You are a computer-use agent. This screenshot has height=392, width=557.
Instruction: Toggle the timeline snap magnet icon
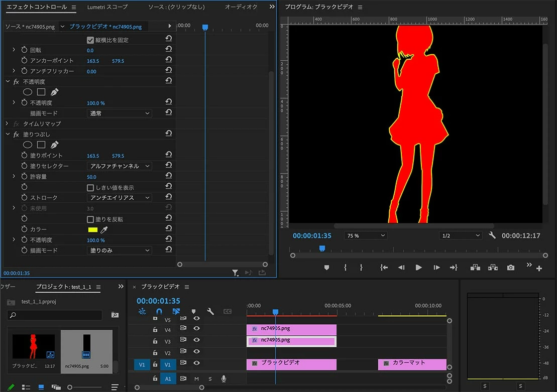coord(159,312)
